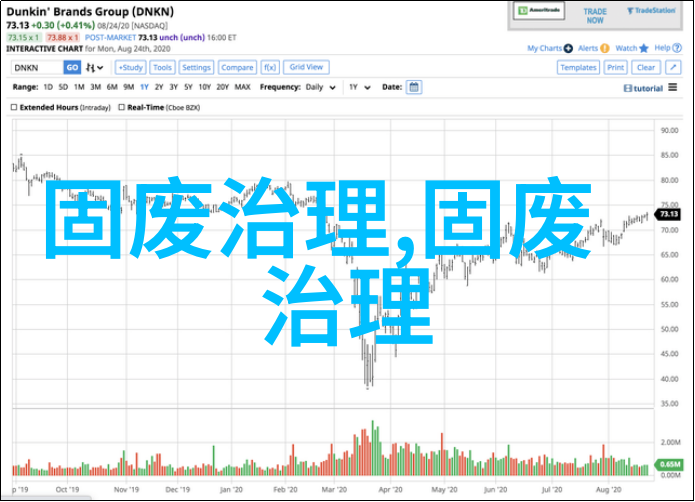695x502 pixels.
Task: Open the chart type dropdown icon
Action: tap(94, 68)
